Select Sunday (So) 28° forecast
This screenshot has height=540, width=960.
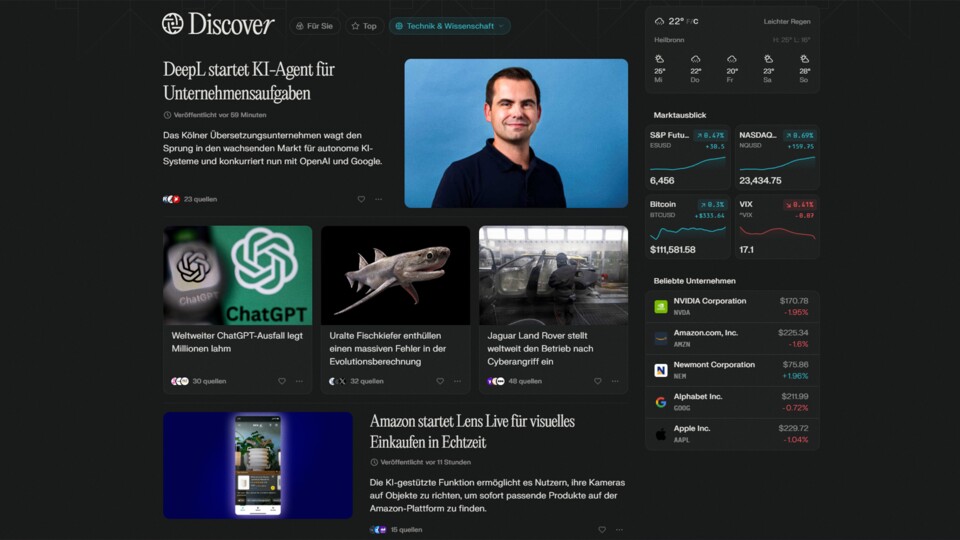pos(804,69)
